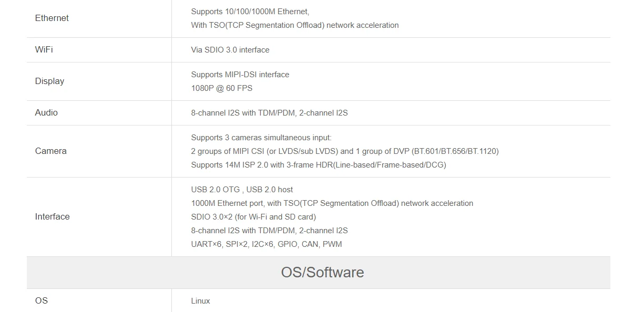Click the Ethernet row label

coord(52,18)
